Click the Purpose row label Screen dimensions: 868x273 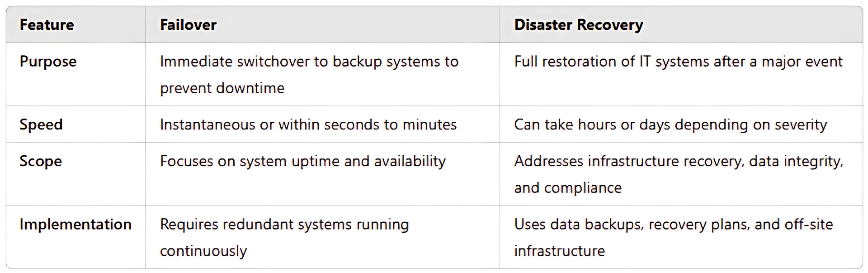[x=48, y=62]
